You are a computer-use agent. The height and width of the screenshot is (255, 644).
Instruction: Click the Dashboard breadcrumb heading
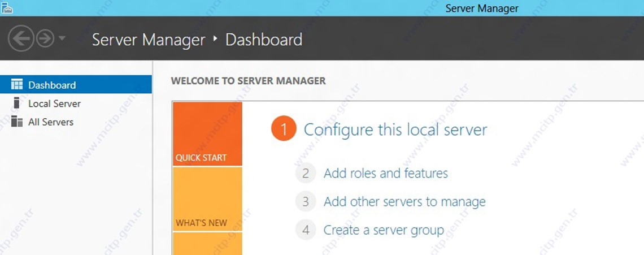[x=264, y=40]
